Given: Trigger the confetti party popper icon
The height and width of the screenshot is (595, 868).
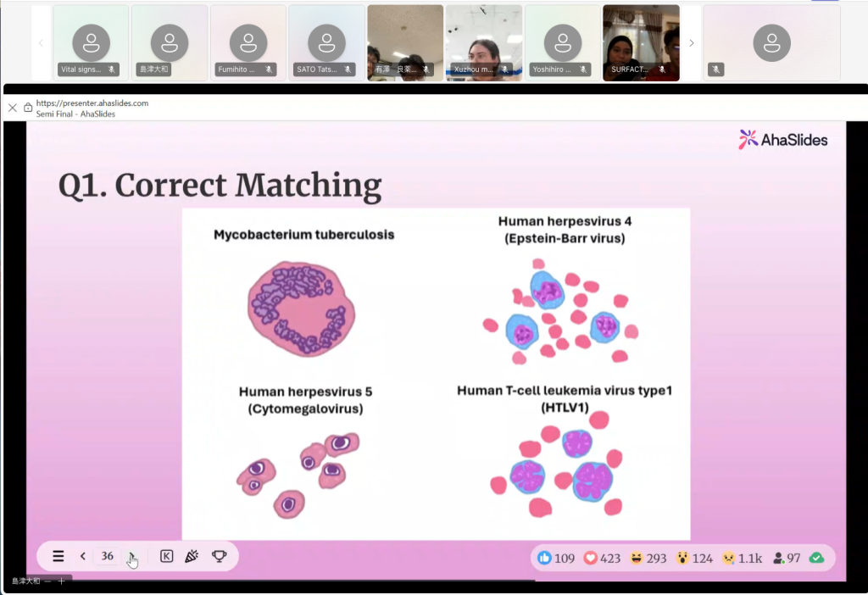Looking at the screenshot, I should [x=192, y=556].
